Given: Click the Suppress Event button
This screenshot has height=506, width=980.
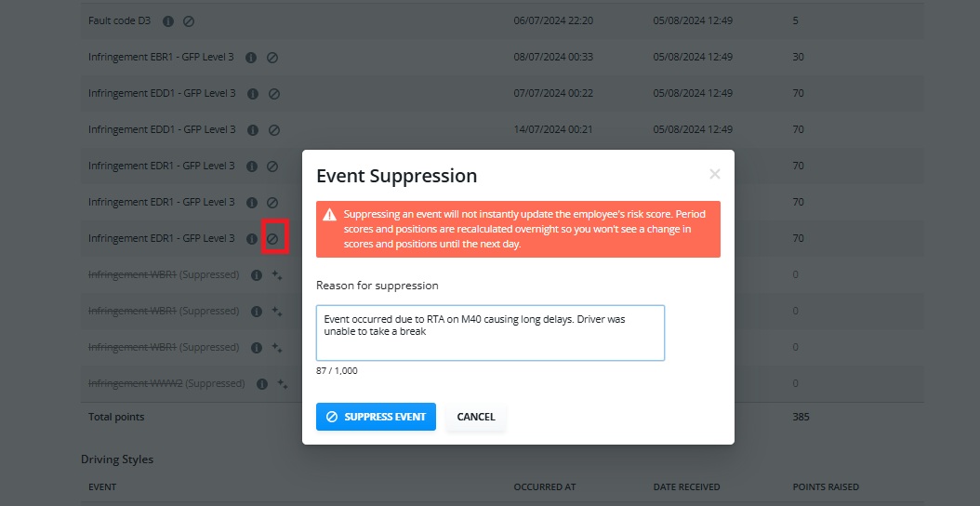Looking at the screenshot, I should (376, 417).
